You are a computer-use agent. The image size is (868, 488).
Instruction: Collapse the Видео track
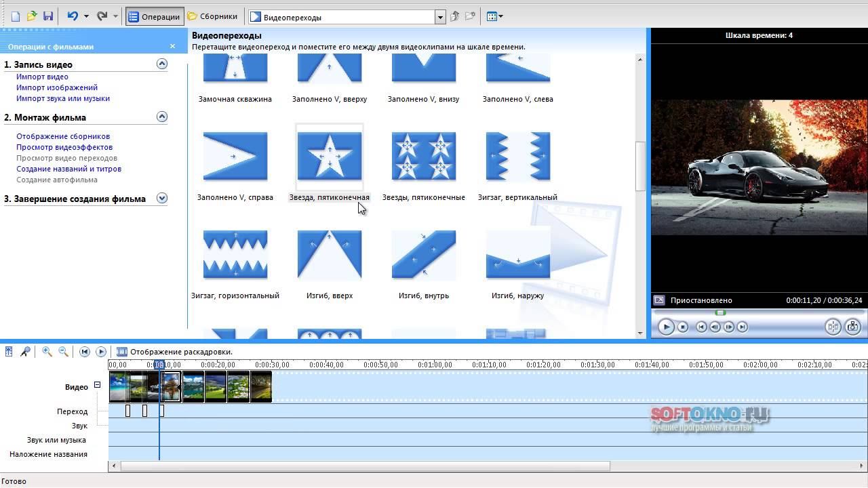click(97, 385)
